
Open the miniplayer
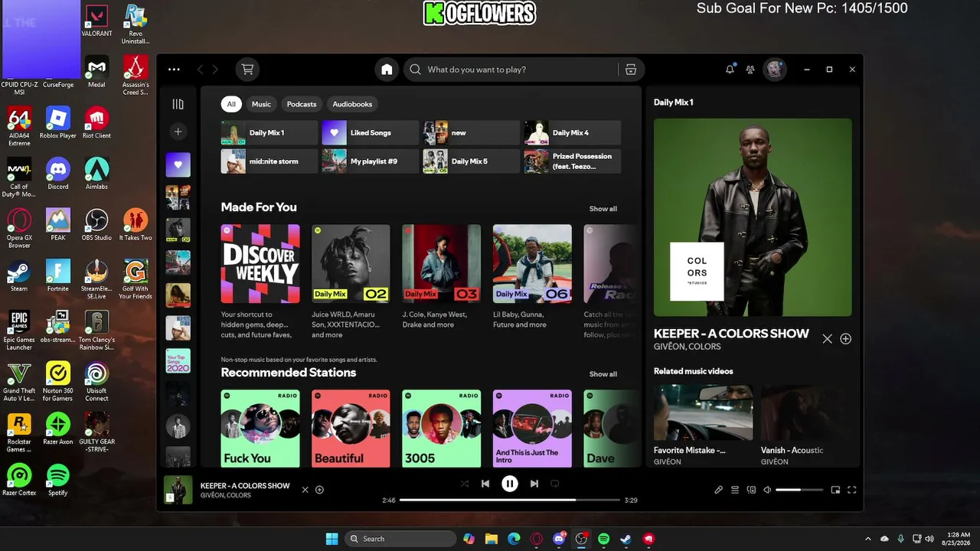pos(835,490)
